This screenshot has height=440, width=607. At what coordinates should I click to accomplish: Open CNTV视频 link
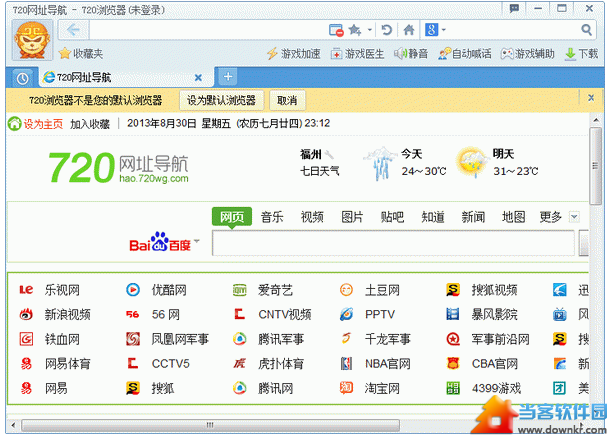tap(285, 314)
